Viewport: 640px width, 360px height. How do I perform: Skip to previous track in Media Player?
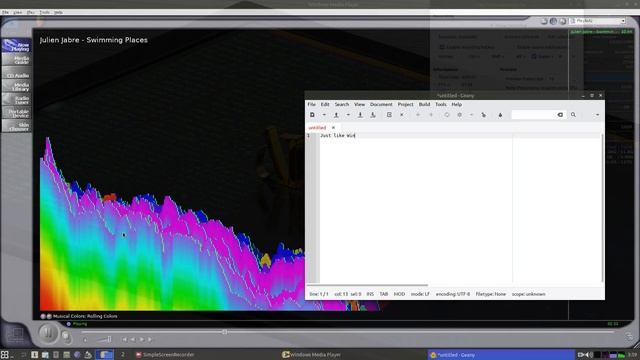(x=124, y=339)
